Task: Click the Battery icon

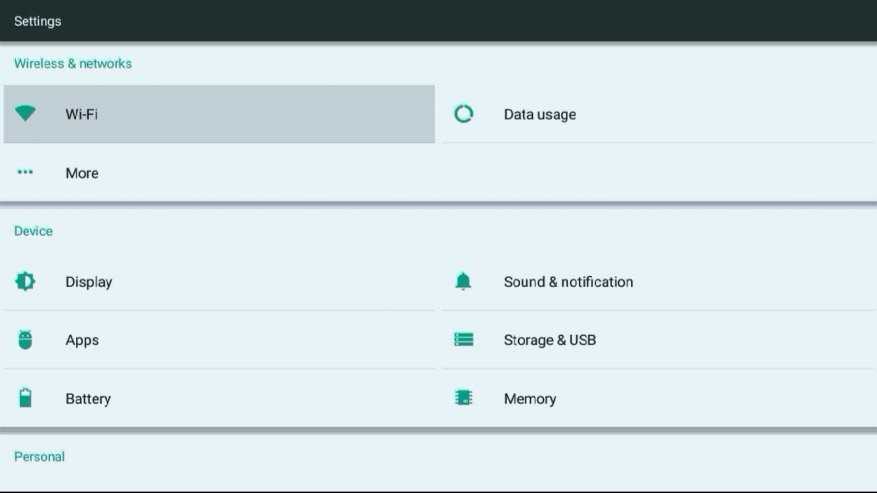Action: click(x=25, y=398)
